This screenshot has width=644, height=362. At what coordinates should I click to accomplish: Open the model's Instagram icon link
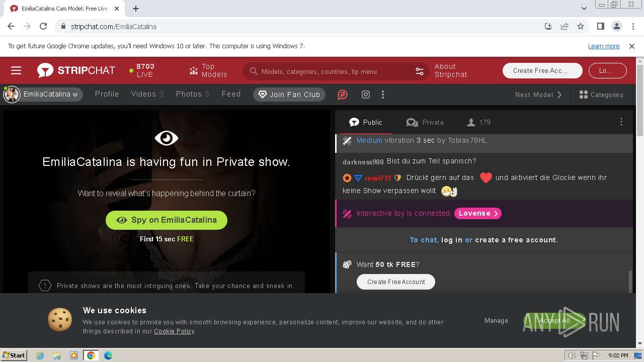click(366, 95)
